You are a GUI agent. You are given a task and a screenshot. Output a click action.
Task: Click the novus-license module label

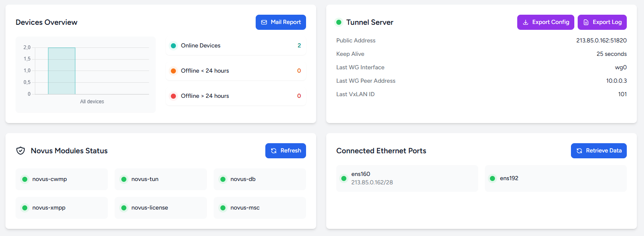coord(150,208)
